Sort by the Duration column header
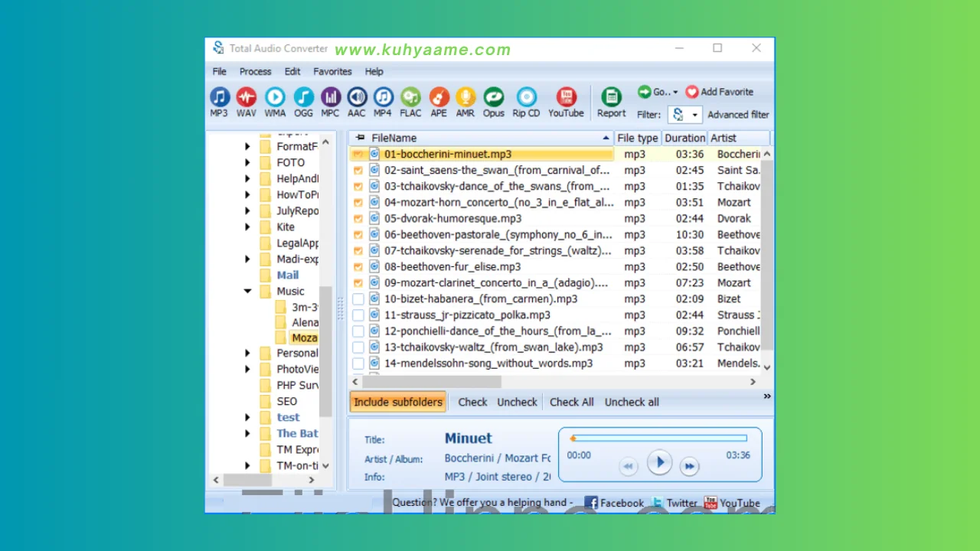The height and width of the screenshot is (551, 980). pos(684,138)
